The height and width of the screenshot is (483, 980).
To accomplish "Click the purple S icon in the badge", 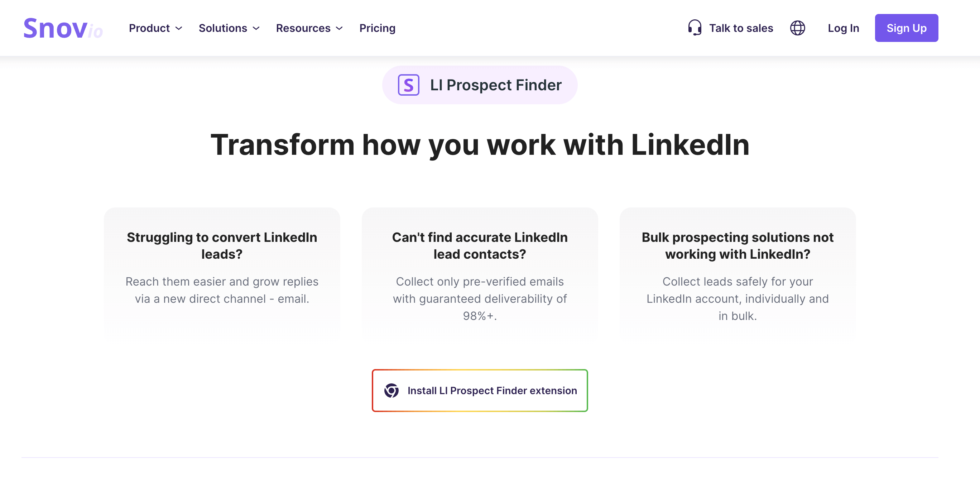I will click(408, 85).
